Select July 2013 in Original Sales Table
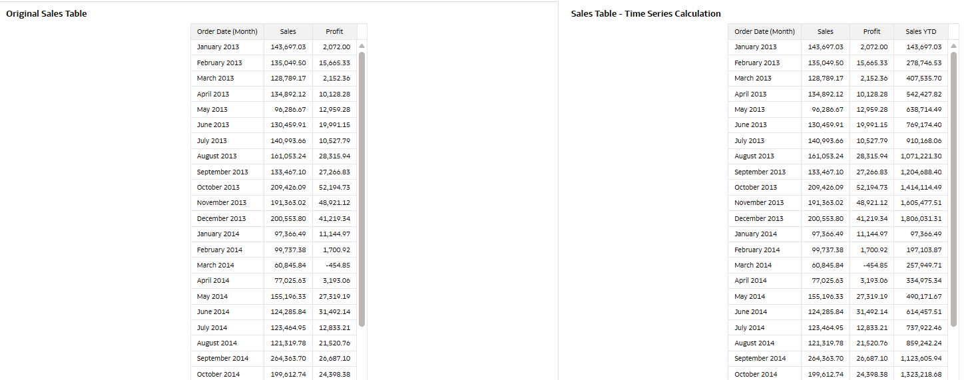980x380 pixels. [x=212, y=140]
